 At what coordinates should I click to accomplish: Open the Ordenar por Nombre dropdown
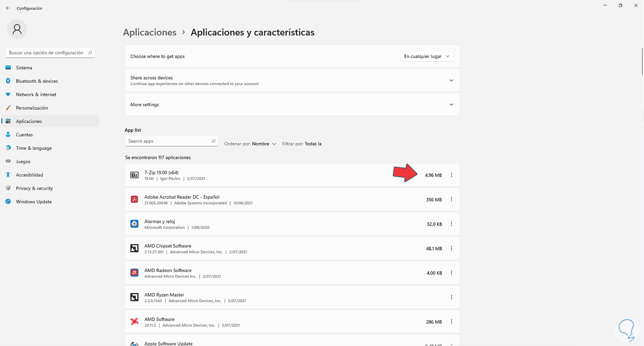tap(263, 144)
